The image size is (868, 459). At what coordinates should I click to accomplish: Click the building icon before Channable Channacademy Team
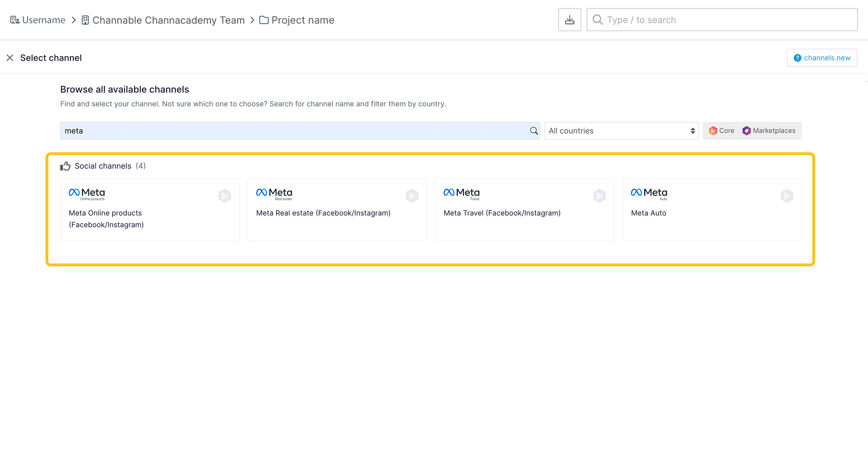(x=85, y=20)
